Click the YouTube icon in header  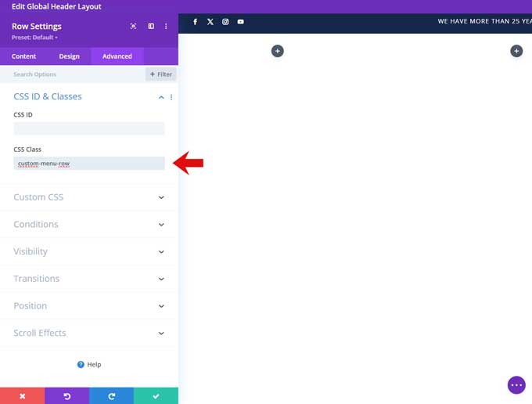[x=240, y=22]
